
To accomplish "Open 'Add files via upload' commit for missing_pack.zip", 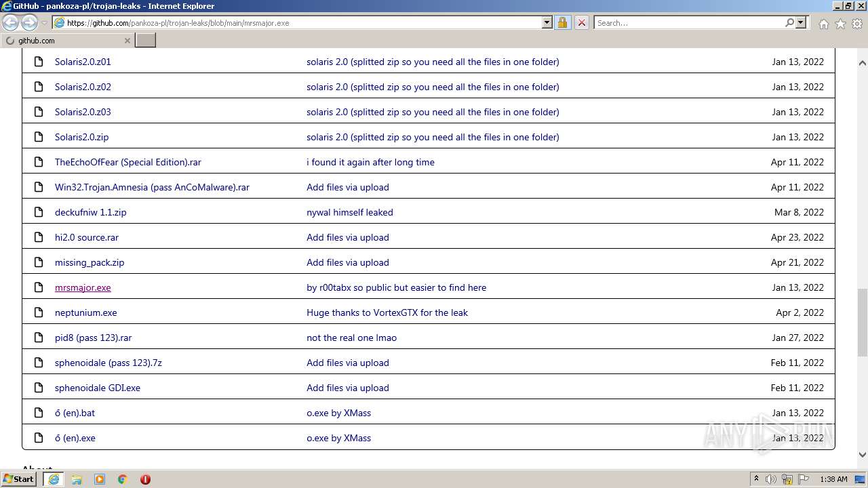I will pos(348,262).
